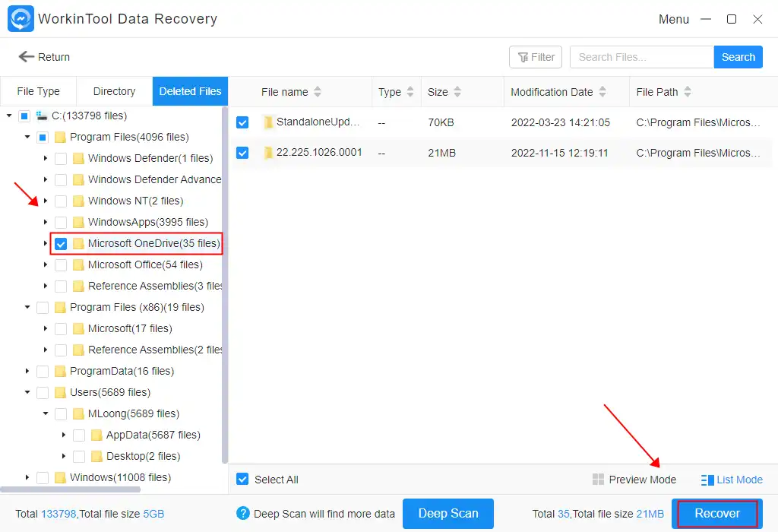Viewport: 778px width, 532px height.
Task: Click the WorkinTool Data Recovery logo icon
Action: pos(21,19)
